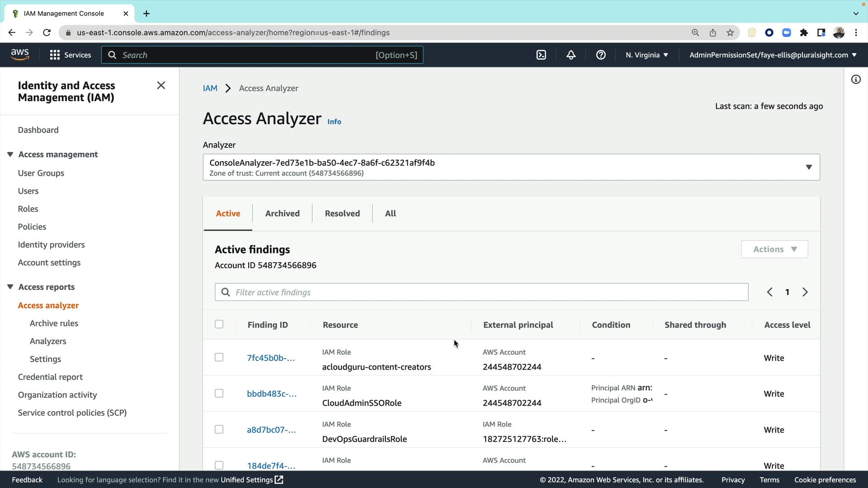Image resolution: width=868 pixels, height=488 pixels.
Task: Close the IAM navigation sidebar
Action: [161, 85]
